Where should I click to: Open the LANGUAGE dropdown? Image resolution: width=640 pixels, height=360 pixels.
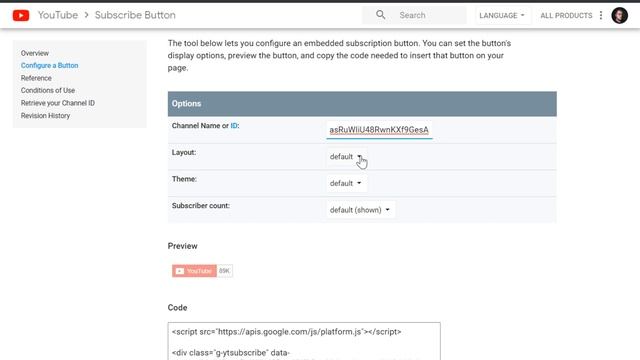click(x=502, y=16)
